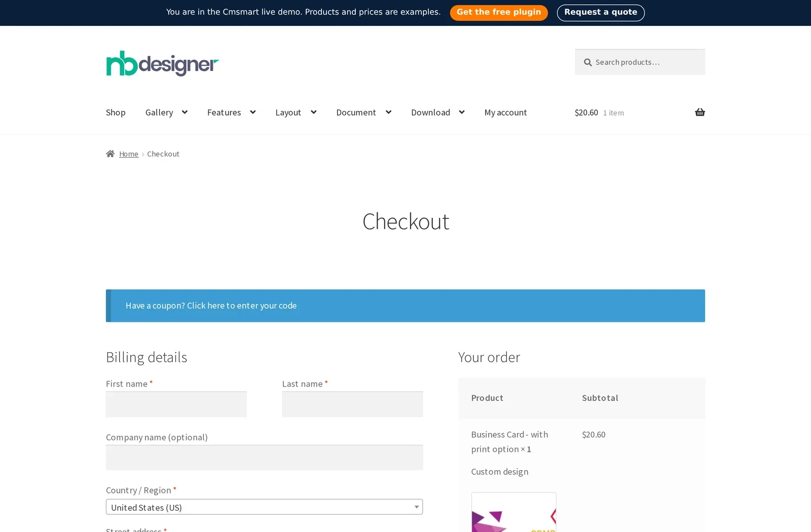Focus the Last name field
Screen dimensions: 811x532
coord(352,404)
